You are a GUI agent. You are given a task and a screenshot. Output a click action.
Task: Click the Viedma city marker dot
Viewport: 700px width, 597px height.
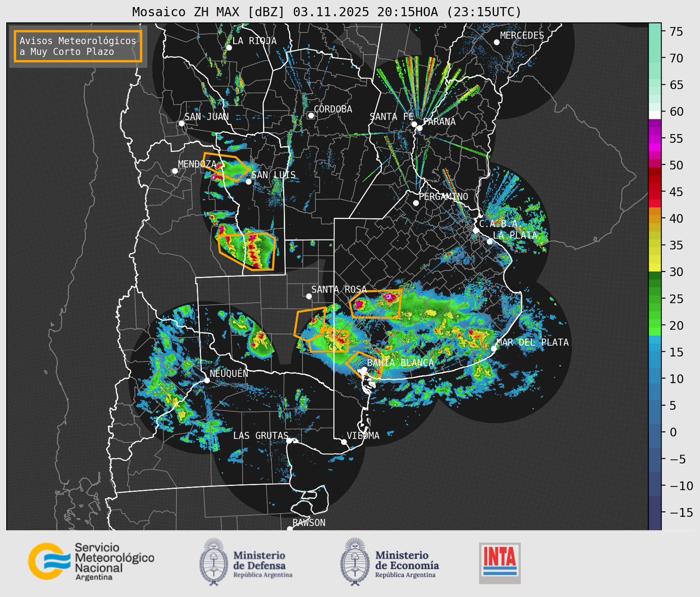pos(344,442)
